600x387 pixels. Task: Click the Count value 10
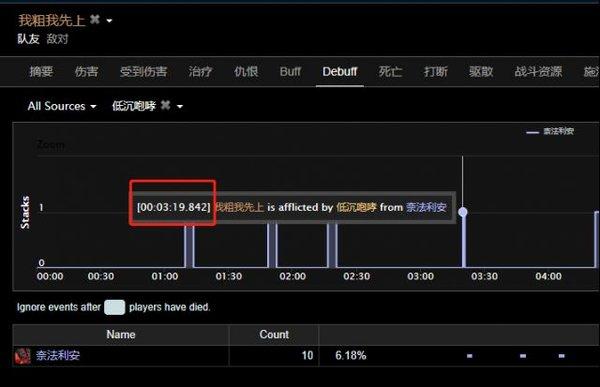307,356
